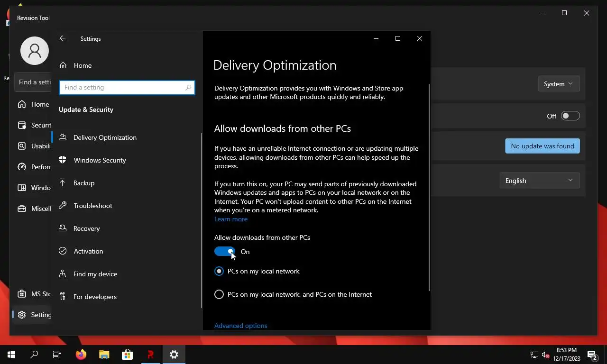The width and height of the screenshot is (607, 364).
Task: Click the No update was found button
Action: [543, 146]
